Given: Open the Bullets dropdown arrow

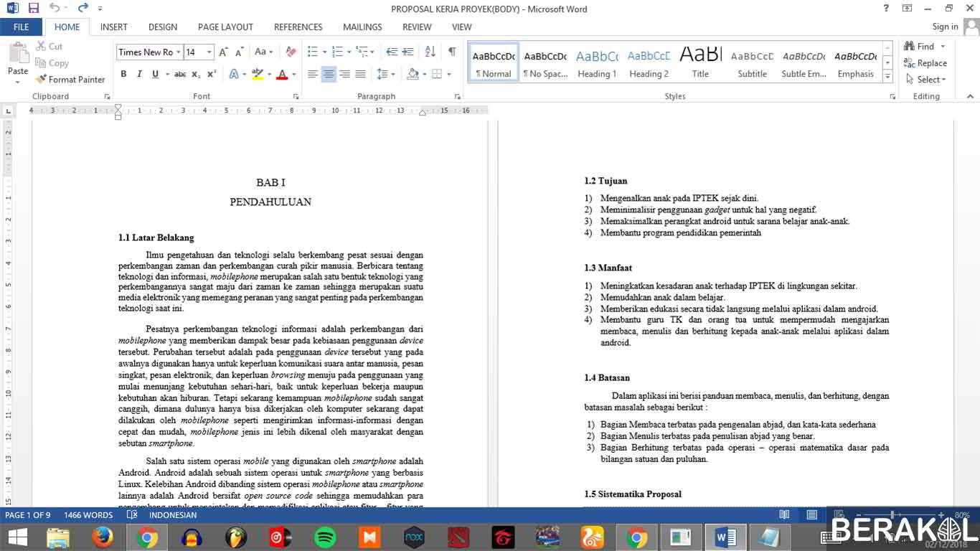Looking at the screenshot, I should pyautogui.click(x=324, y=52).
